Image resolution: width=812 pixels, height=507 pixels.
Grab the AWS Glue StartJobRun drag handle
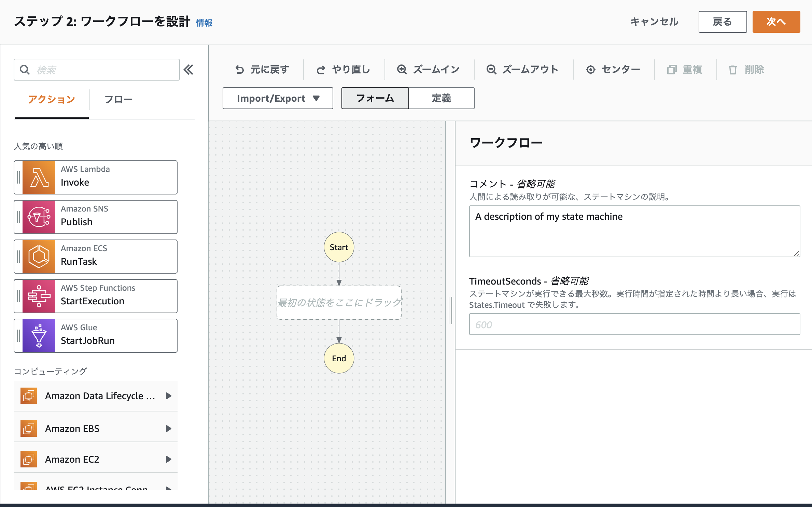click(x=18, y=336)
